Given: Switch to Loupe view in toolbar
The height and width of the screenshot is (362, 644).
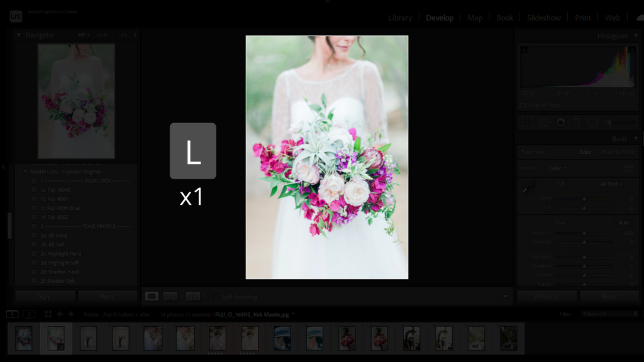Looking at the screenshot, I should point(152,297).
